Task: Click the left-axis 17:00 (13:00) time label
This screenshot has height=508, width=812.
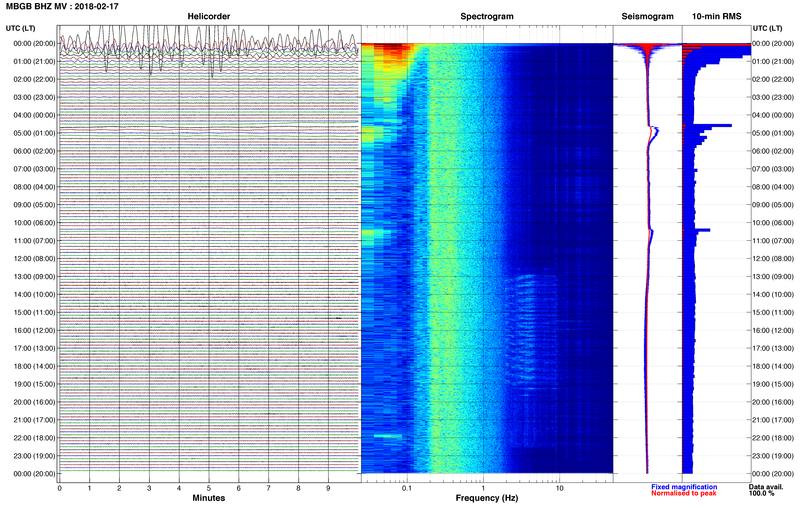Action: point(34,348)
